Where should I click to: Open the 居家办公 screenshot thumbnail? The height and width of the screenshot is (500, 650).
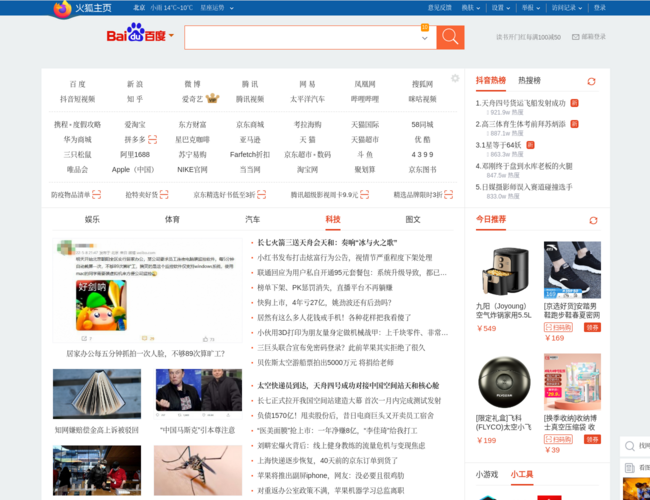click(x=147, y=290)
